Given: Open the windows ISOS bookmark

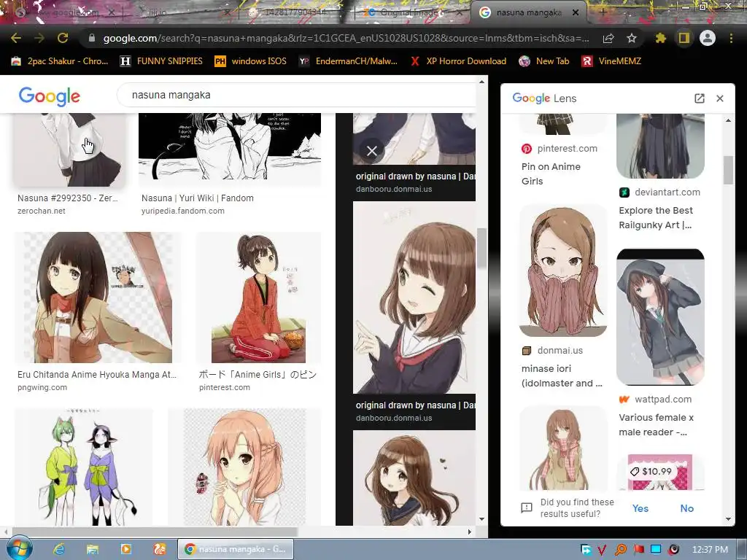Looking at the screenshot, I should (x=251, y=61).
